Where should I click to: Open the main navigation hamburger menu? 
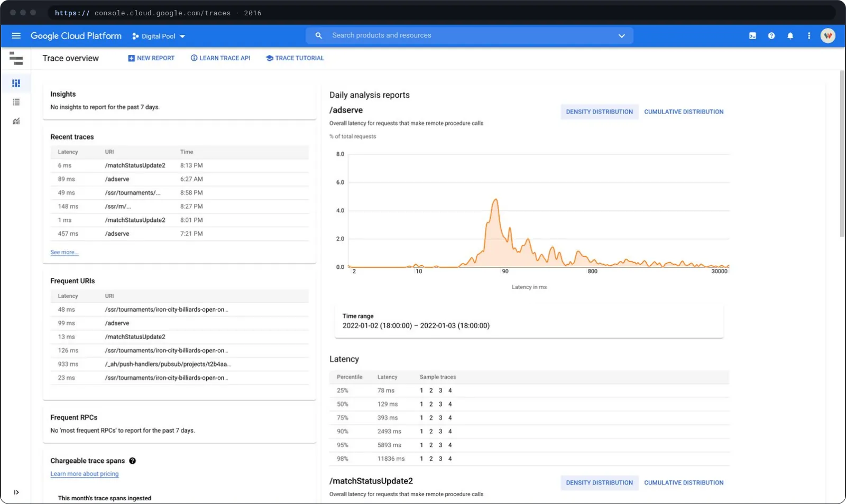16,36
